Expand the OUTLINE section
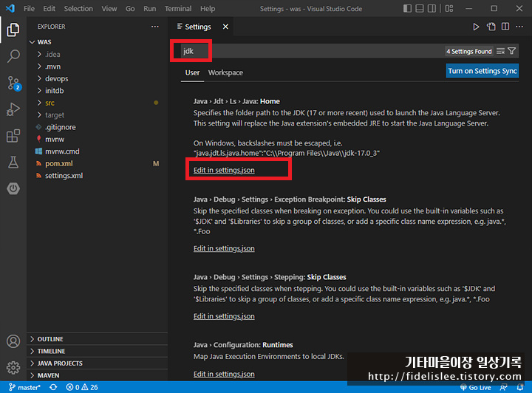This screenshot has width=532, height=393. (97, 339)
